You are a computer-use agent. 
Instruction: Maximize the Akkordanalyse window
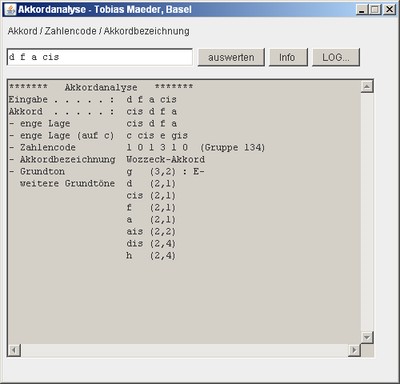(375, 9)
